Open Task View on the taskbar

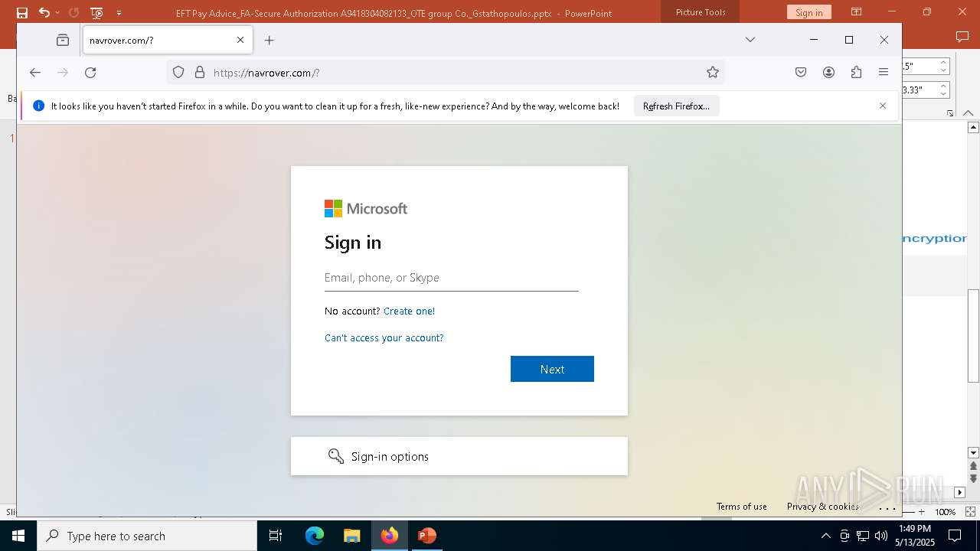[276, 536]
